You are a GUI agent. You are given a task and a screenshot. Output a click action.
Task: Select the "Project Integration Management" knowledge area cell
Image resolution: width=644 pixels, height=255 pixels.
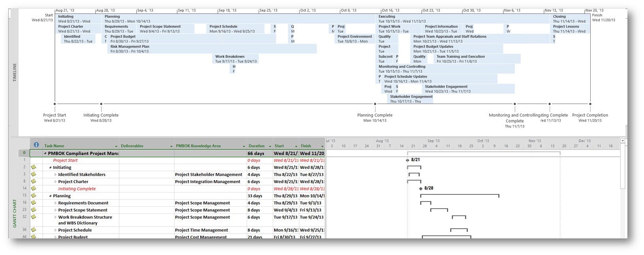(x=210, y=182)
